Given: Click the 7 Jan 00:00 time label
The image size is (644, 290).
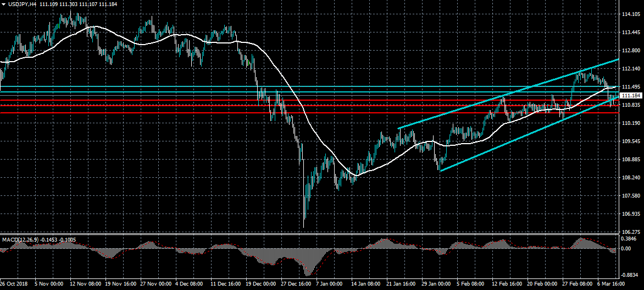Looking at the screenshot, I should pos(330,284).
